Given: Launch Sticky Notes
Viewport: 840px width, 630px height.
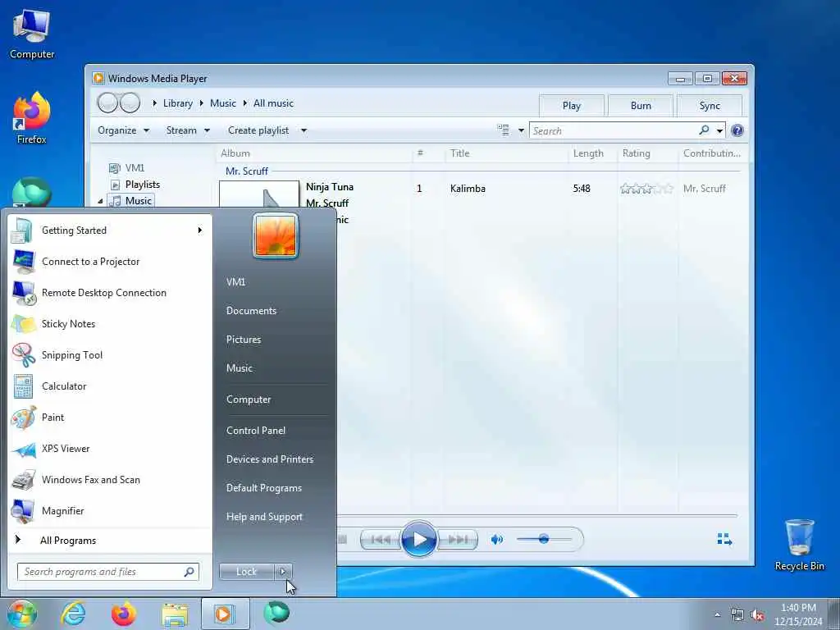Looking at the screenshot, I should 109,323.
